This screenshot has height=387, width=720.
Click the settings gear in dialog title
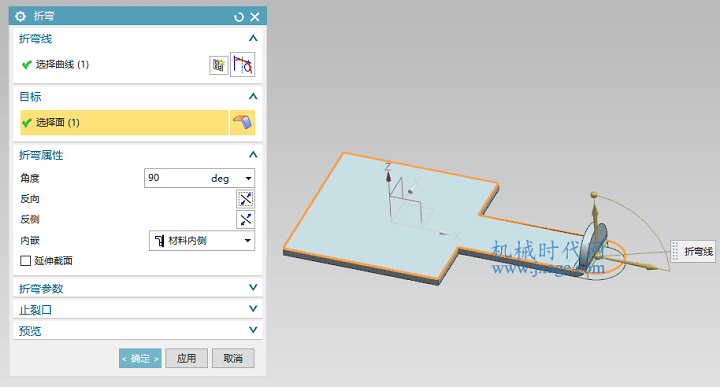tap(20, 17)
